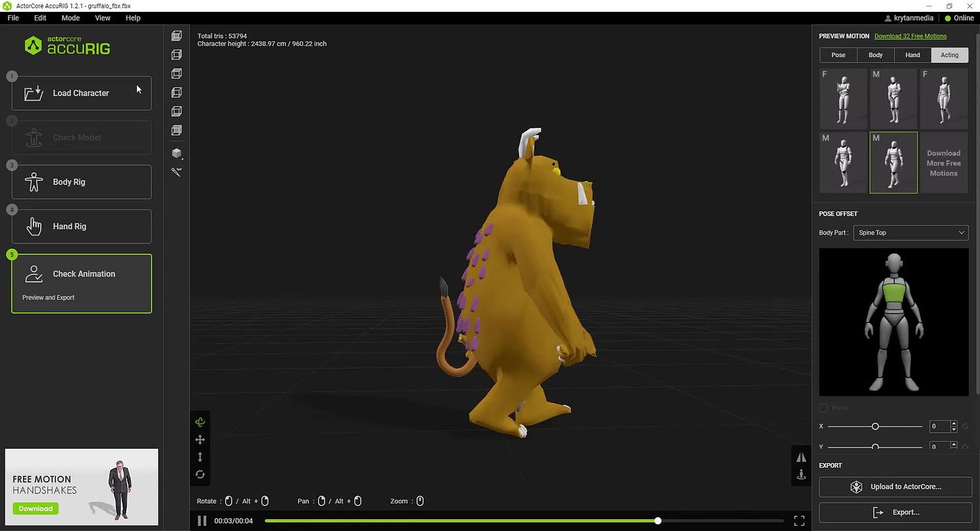The height and width of the screenshot is (531, 980).
Task: Click the ActorCore AccuRIG logo
Action: pyautogui.click(x=67, y=45)
